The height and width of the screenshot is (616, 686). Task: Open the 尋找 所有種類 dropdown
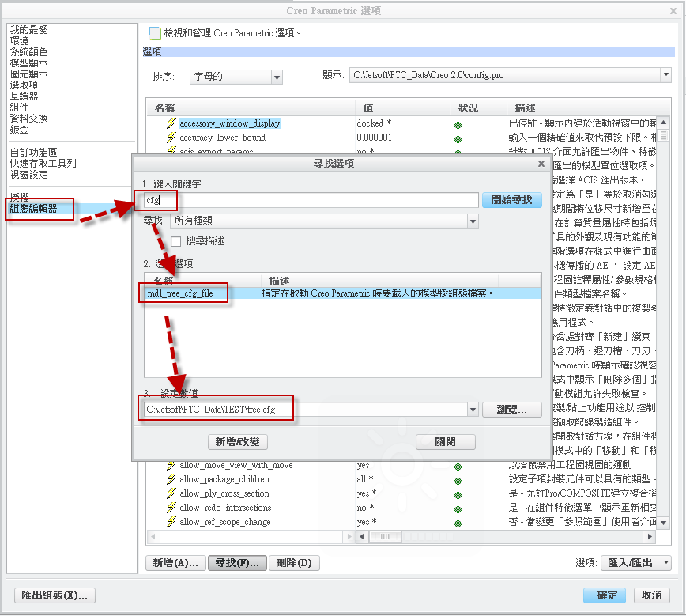(473, 221)
